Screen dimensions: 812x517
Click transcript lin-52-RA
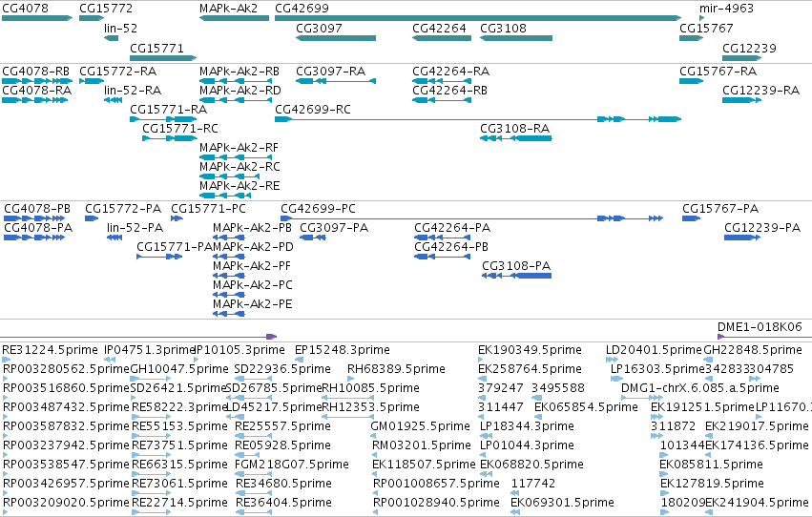click(133, 91)
